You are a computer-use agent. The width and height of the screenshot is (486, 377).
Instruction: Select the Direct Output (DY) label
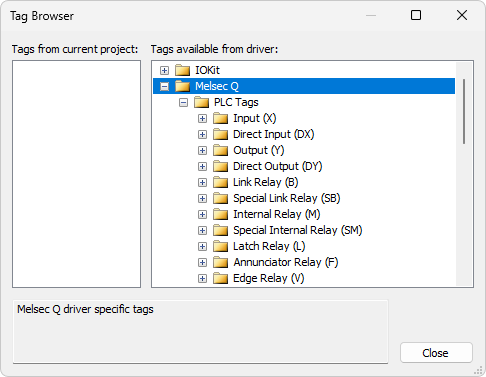click(x=278, y=166)
